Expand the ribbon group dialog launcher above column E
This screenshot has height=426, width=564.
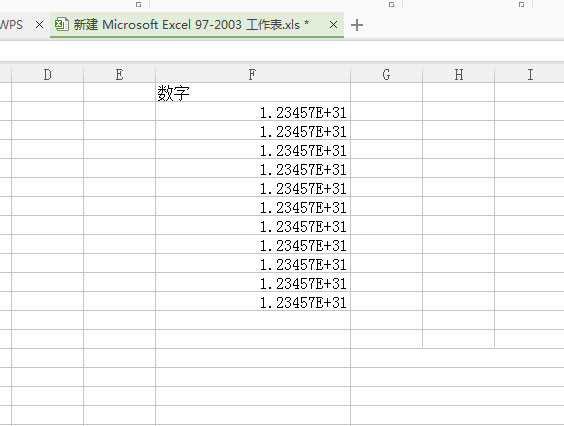click(138, 4)
